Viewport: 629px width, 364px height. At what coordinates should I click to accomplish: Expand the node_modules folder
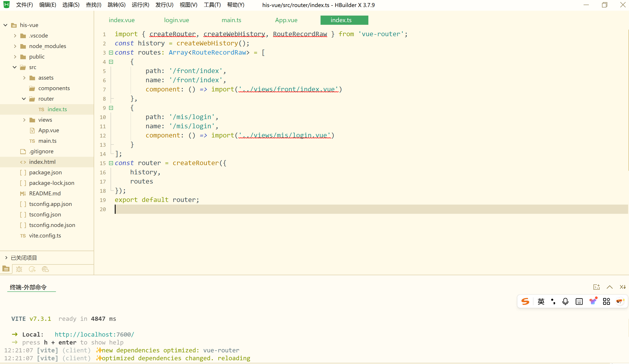15,46
